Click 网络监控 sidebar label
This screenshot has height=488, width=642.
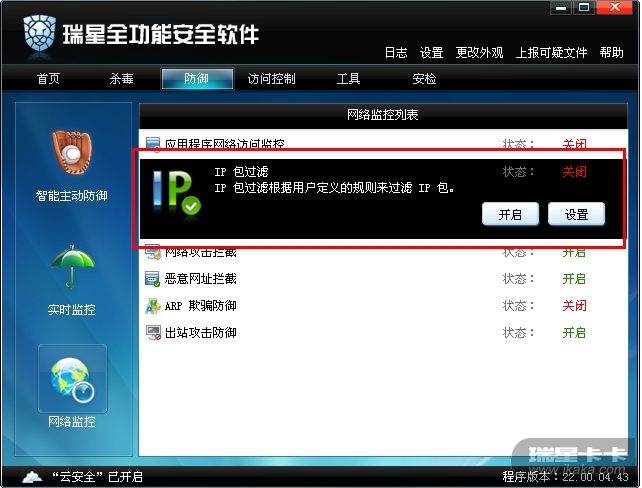72,422
